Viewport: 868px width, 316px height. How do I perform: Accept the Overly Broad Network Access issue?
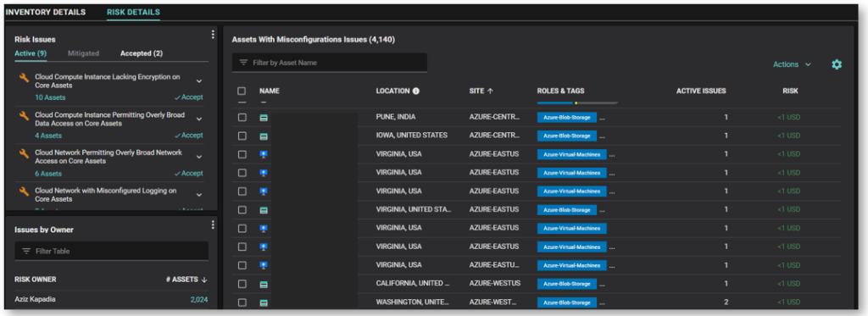[x=188, y=173]
